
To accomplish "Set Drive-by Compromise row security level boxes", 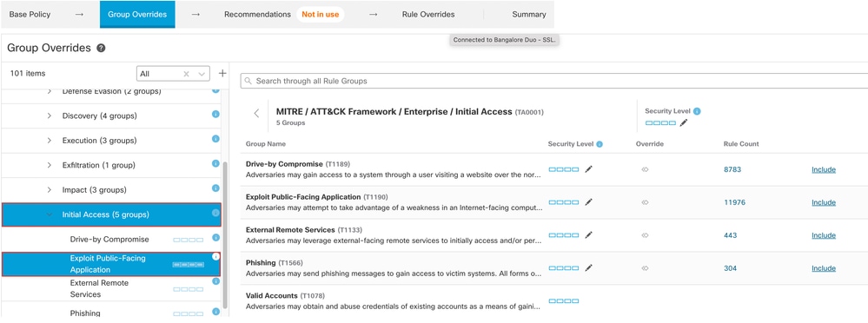I will (x=564, y=169).
